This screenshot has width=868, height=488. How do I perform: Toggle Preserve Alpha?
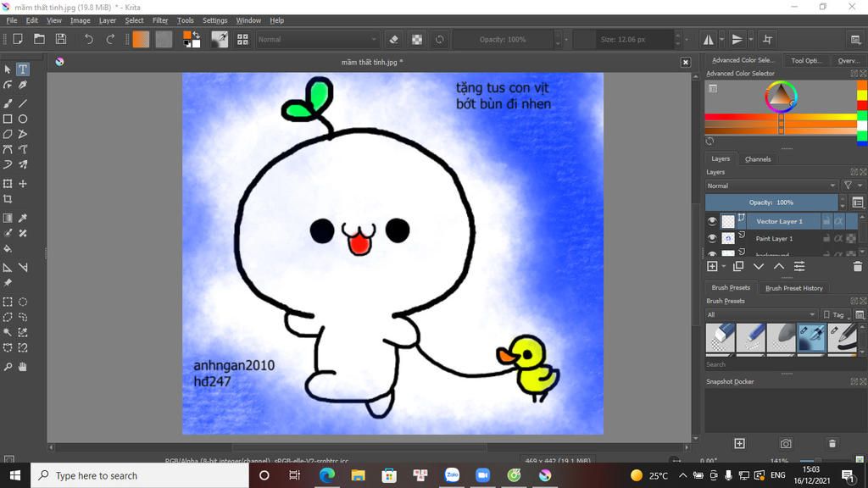(x=417, y=39)
